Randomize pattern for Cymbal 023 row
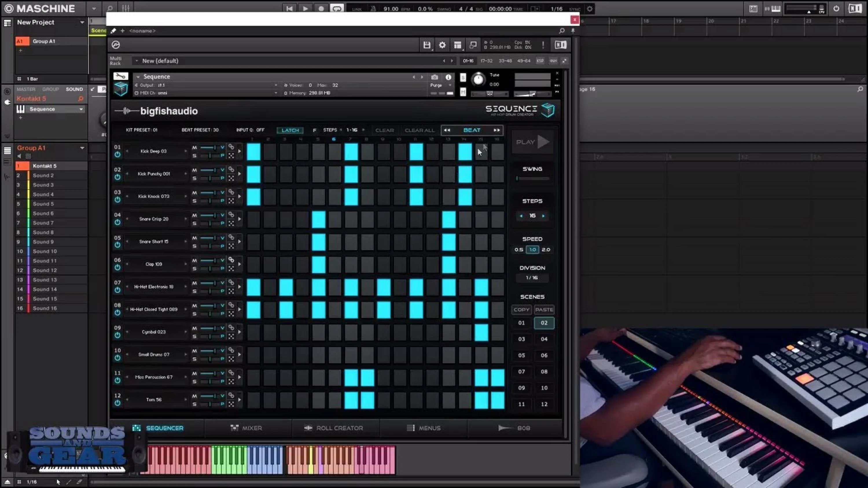The width and height of the screenshot is (868, 488). pos(231,336)
